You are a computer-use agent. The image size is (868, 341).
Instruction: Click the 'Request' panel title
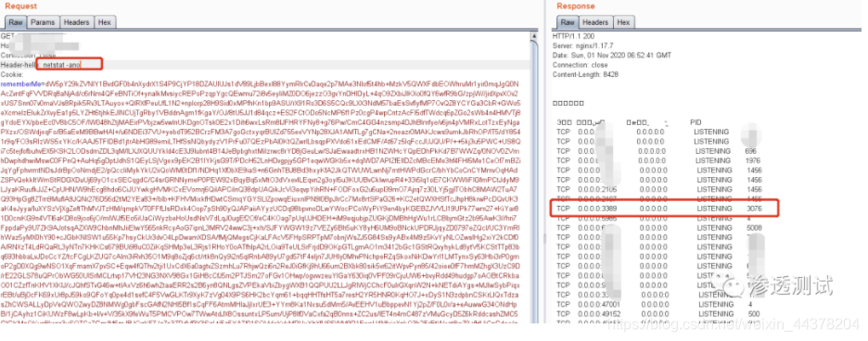(x=20, y=6)
